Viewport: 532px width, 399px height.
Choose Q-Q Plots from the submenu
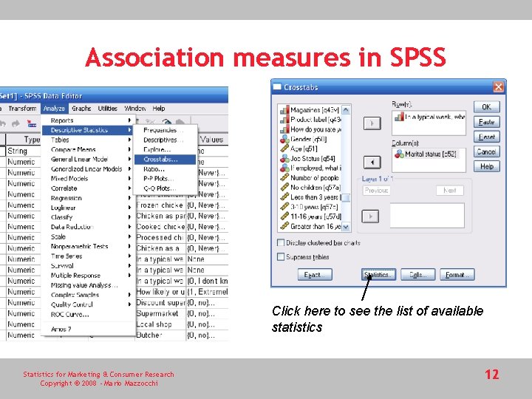tap(165, 188)
